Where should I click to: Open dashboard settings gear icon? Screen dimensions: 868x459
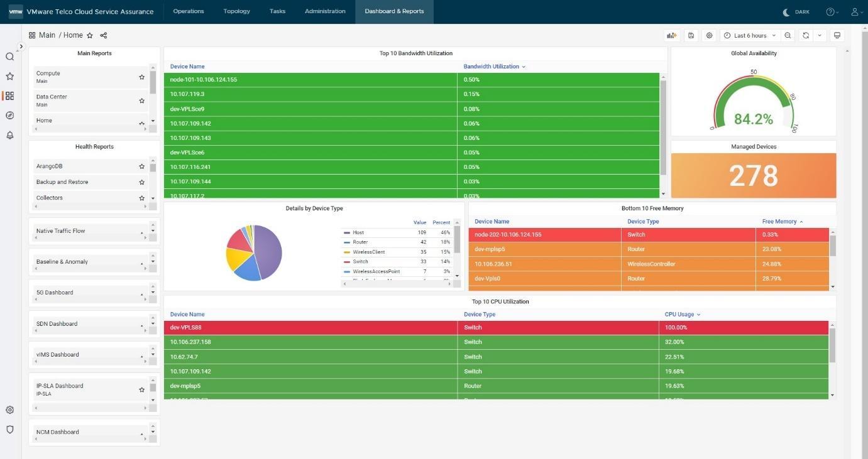click(x=709, y=36)
